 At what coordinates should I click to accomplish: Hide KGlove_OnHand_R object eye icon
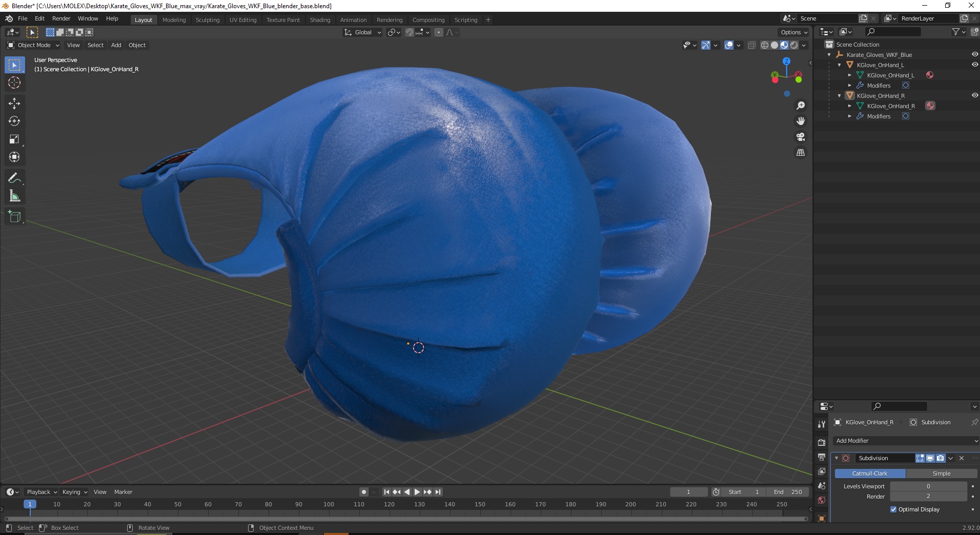pos(975,95)
